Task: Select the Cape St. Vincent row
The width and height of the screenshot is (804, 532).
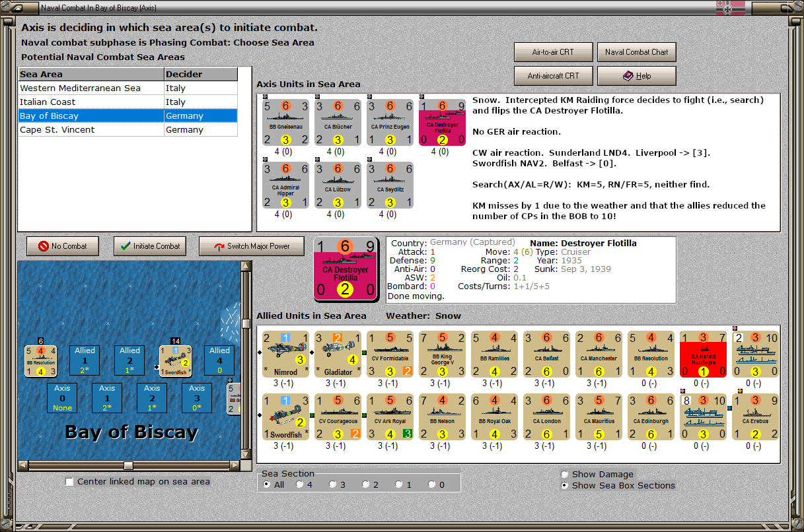Action: click(128, 129)
